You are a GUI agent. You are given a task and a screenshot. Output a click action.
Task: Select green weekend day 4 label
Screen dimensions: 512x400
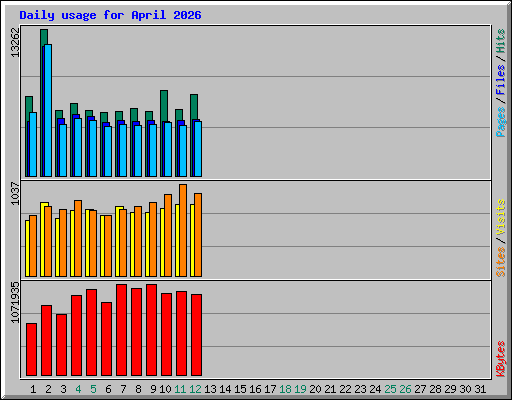coord(78,389)
